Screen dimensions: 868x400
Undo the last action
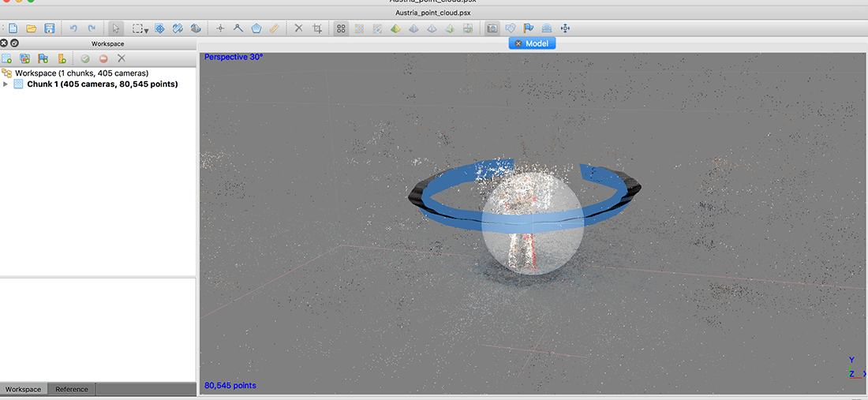pyautogui.click(x=73, y=28)
